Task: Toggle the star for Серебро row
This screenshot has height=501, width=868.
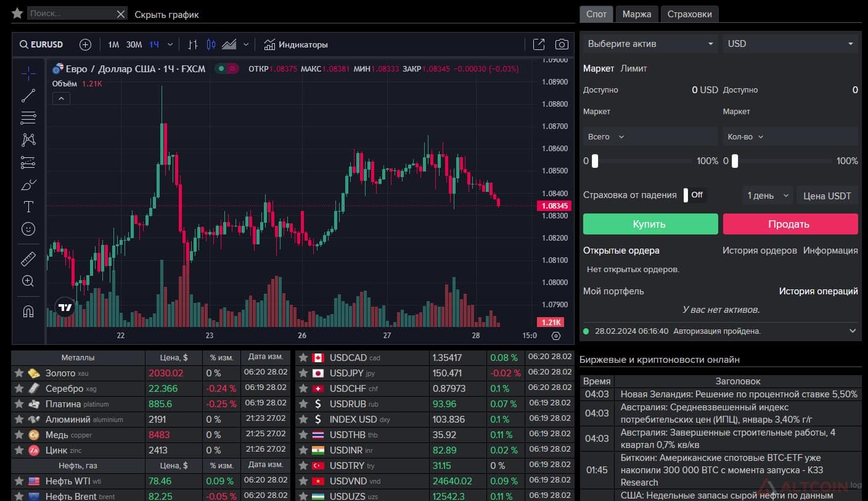Action: coord(19,389)
